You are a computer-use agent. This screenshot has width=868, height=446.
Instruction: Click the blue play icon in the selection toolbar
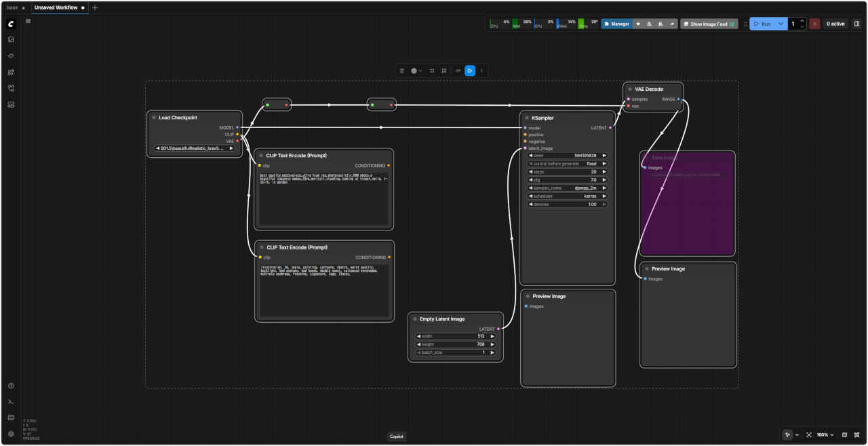coord(470,70)
